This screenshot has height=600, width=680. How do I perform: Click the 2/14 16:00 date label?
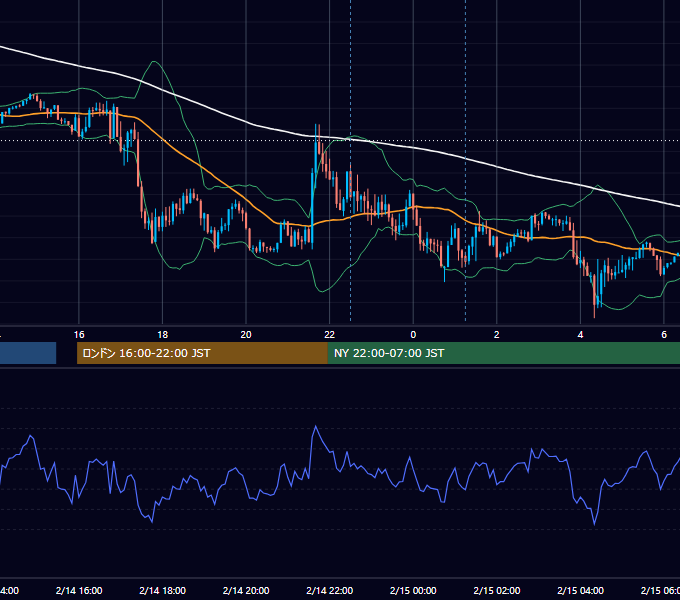click(79, 590)
